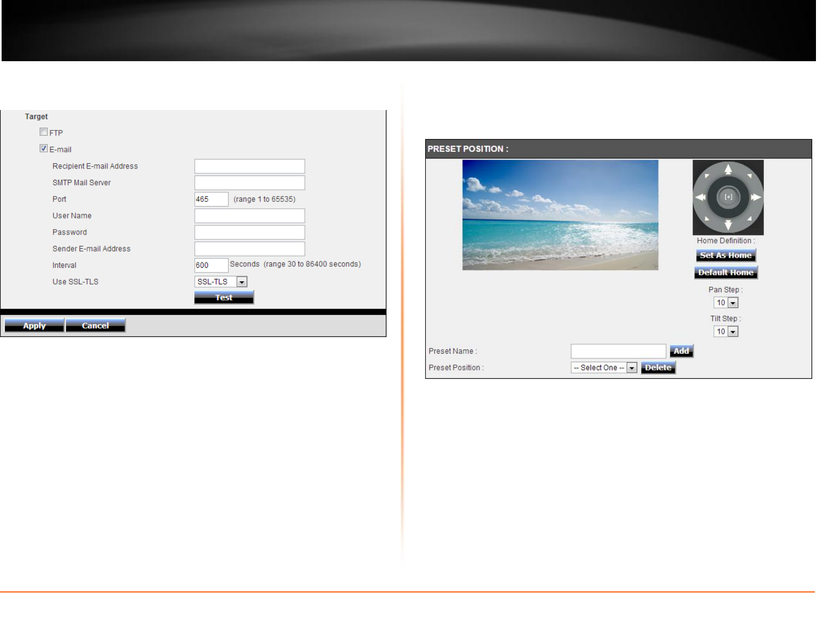831x644 pixels.
Task: Click the beach camera preview image
Action: coord(560,215)
